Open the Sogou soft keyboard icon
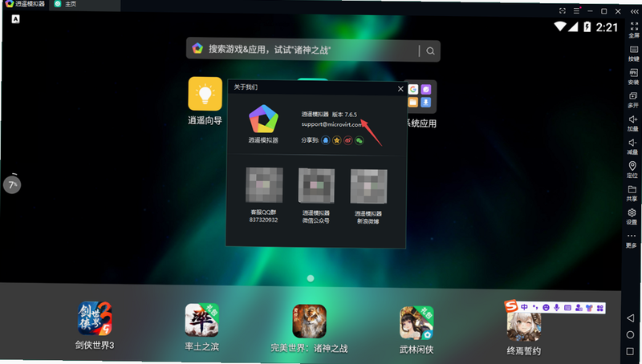 (x=567, y=308)
